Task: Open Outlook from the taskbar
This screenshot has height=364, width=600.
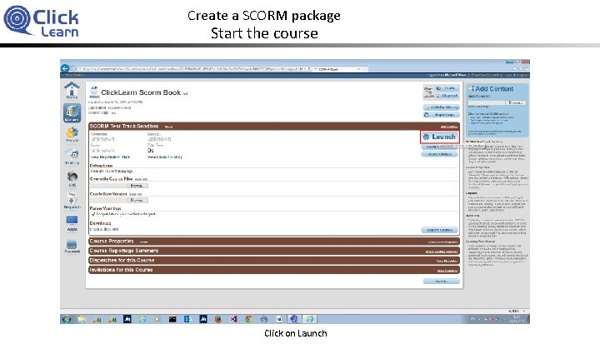Action: 187,319
